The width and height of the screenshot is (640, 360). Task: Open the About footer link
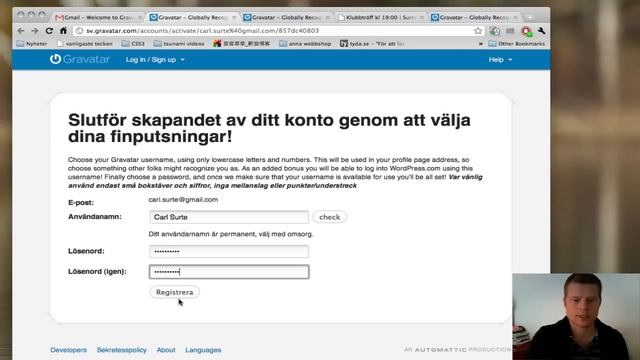pos(166,350)
